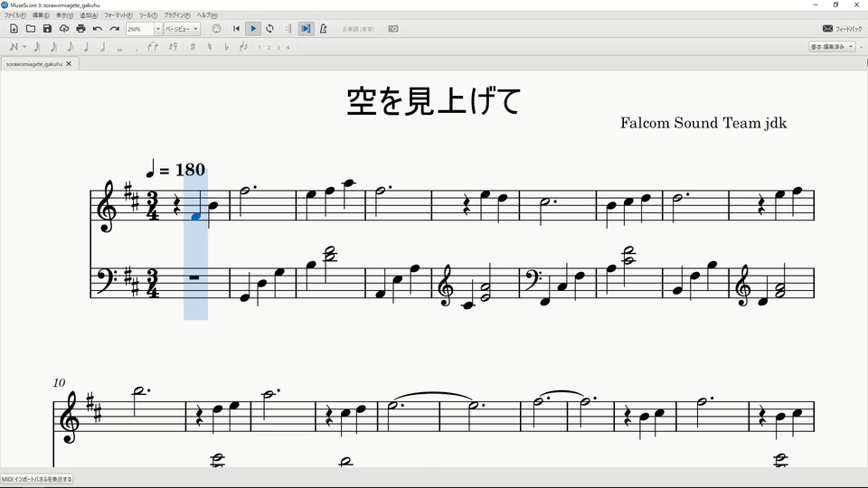The image size is (868, 488).
Task: Open a score file via the folder icon
Action: pyautogui.click(x=31, y=29)
